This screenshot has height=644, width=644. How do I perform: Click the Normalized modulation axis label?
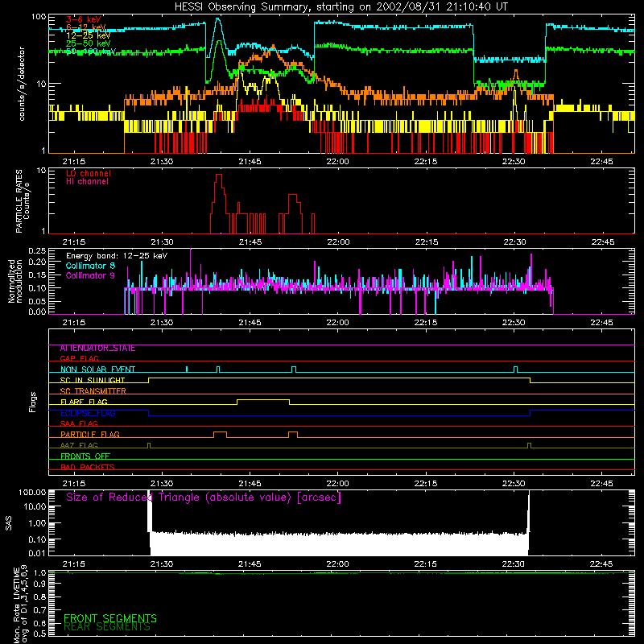click(x=15, y=281)
